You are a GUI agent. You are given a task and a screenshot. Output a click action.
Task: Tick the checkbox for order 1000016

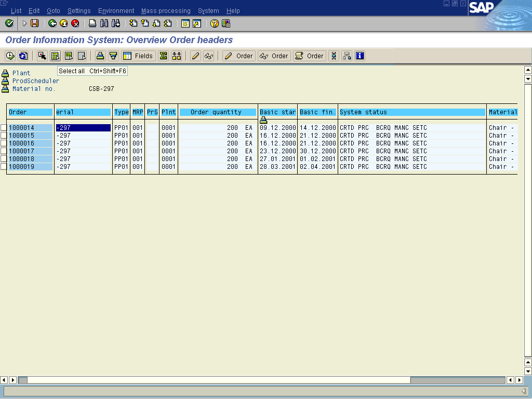(x=4, y=143)
